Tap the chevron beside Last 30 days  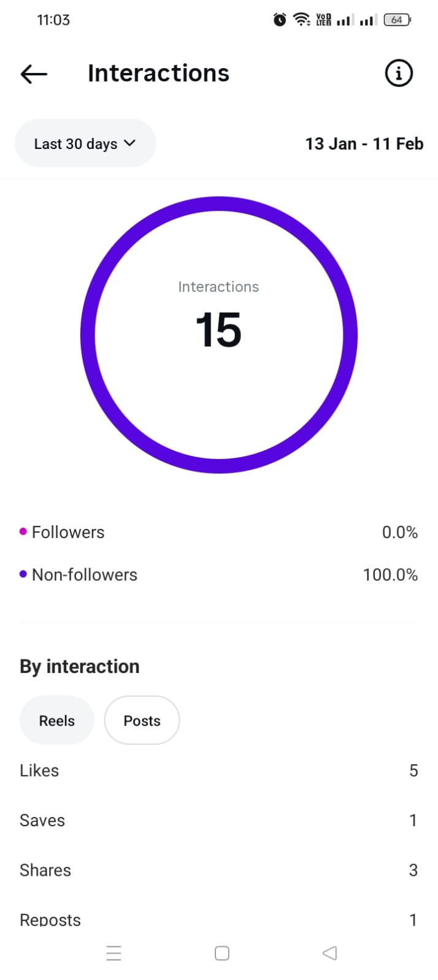click(x=129, y=143)
